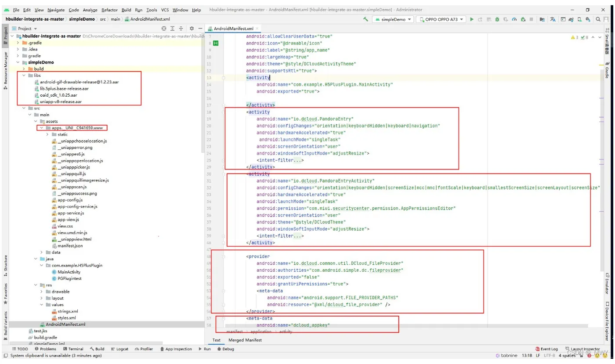The image size is (615, 364).
Task: Jump to previous highlighted error arrow
Action: click(593, 37)
